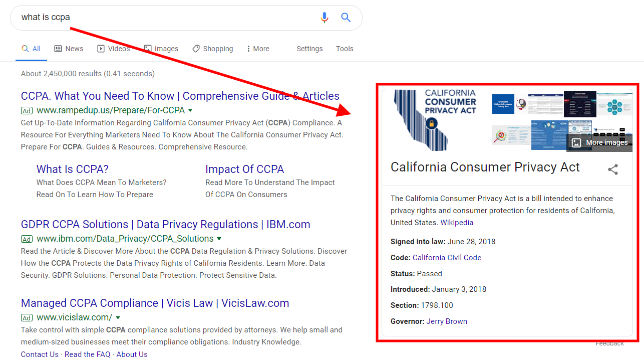Open the 'CCPA. What You Need To Know' result
The image size is (644, 360).
coord(180,96)
